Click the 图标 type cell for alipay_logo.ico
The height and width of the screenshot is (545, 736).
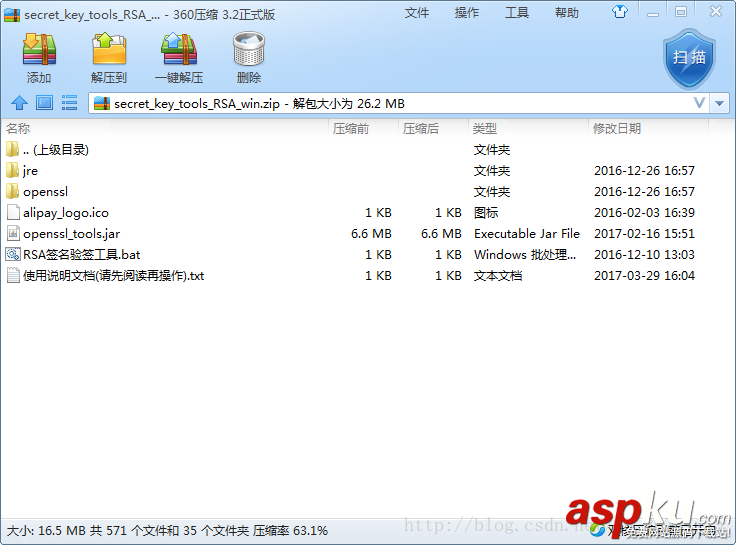[486, 213]
